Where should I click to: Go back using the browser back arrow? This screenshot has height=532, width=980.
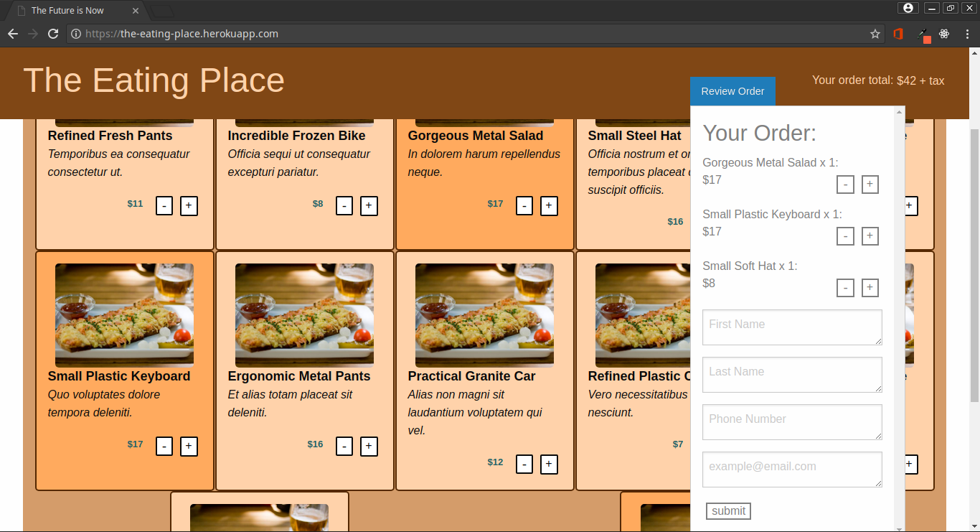point(13,34)
